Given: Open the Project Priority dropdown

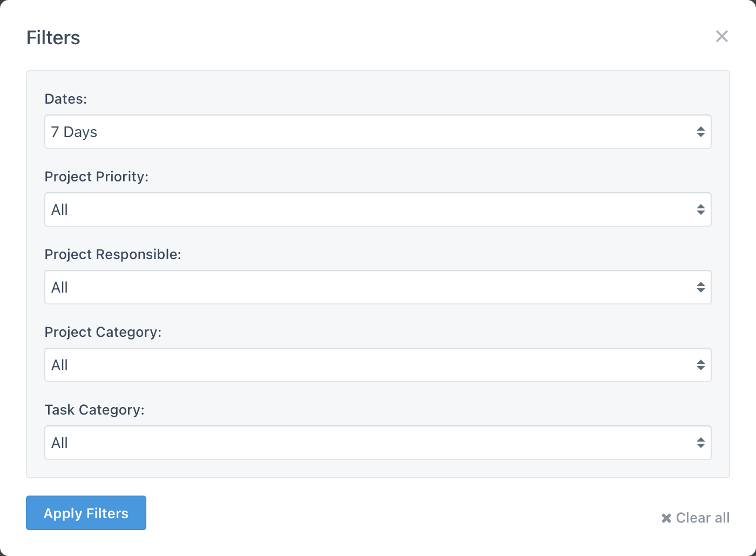Looking at the screenshot, I should point(378,209).
